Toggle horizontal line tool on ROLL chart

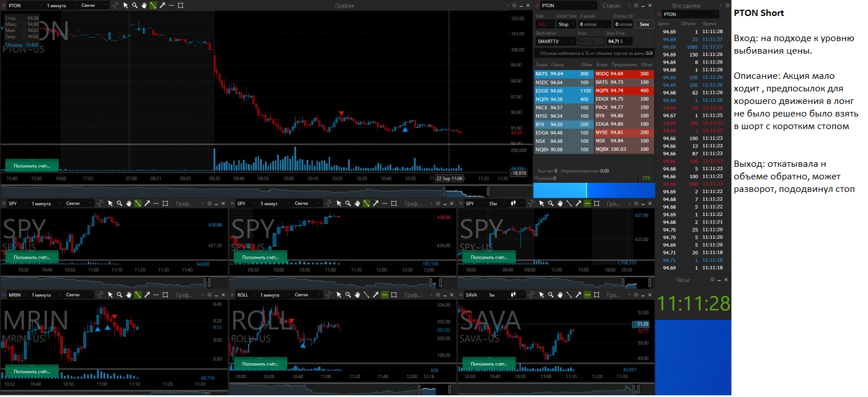coord(385,295)
